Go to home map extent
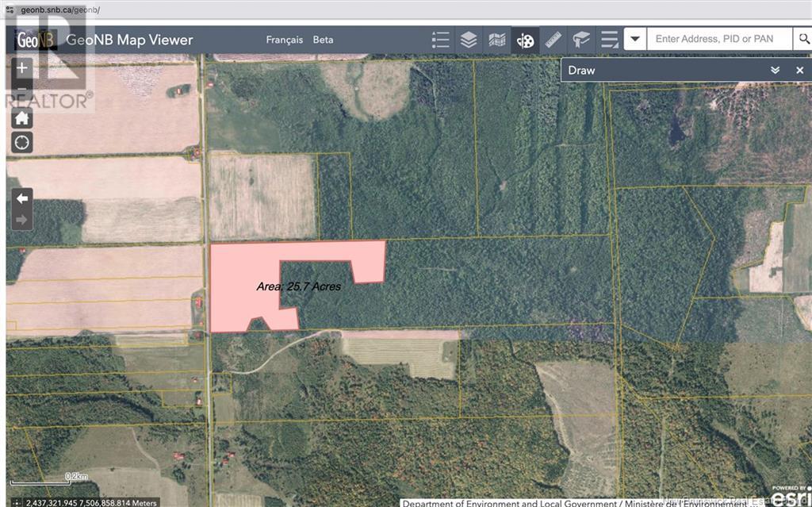 coord(21,118)
